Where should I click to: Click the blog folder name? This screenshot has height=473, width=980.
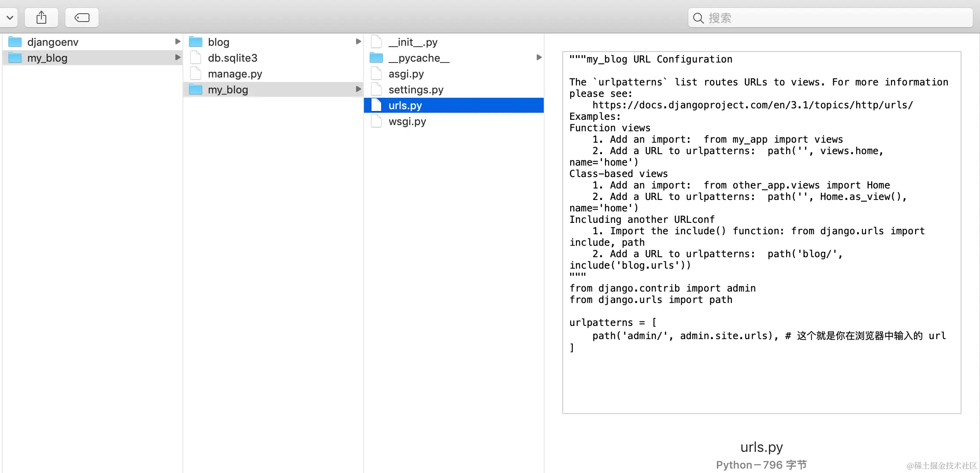click(219, 42)
